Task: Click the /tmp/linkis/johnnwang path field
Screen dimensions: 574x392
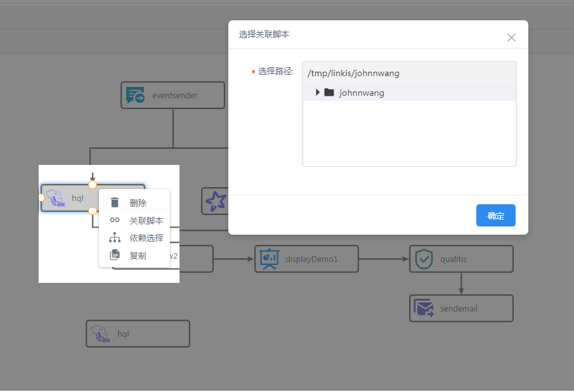Action: [409, 72]
